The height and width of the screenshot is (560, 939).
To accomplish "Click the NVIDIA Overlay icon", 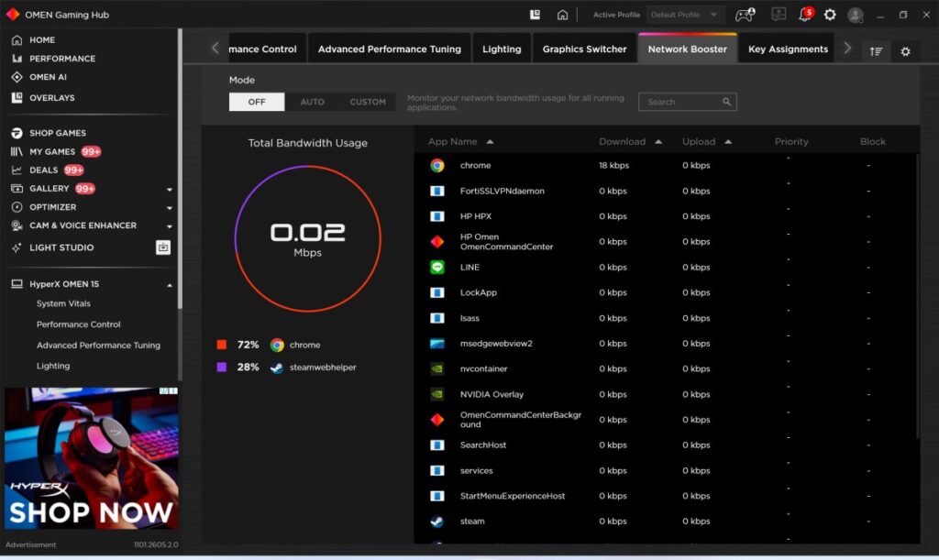I will click(x=437, y=394).
